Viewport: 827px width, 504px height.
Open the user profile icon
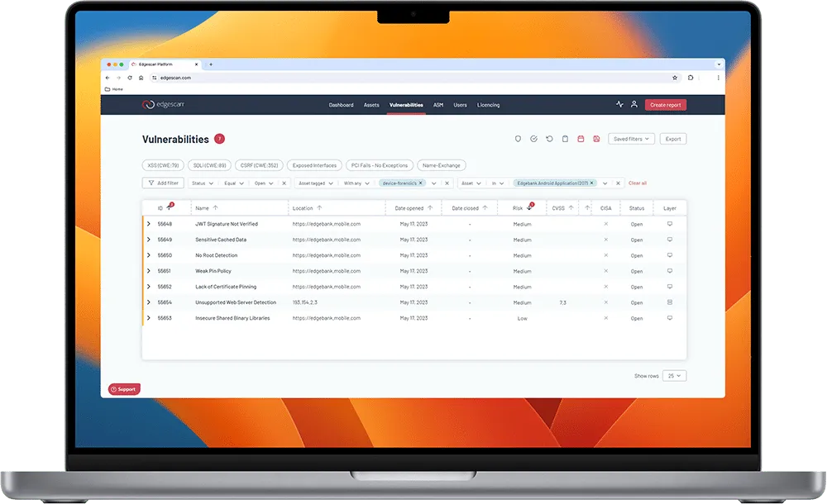tap(634, 104)
